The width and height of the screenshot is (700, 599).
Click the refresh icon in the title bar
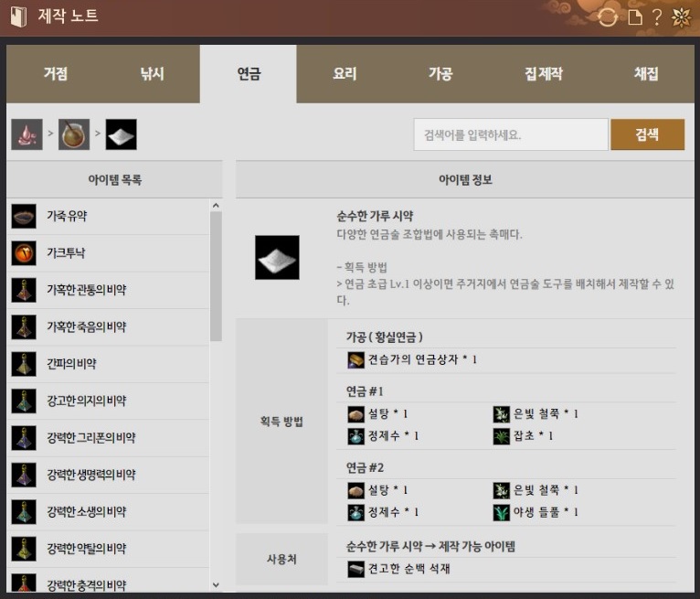coord(607,17)
